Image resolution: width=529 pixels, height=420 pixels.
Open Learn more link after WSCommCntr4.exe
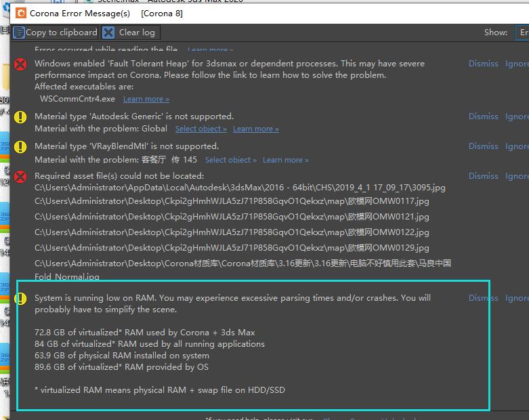[x=146, y=100]
